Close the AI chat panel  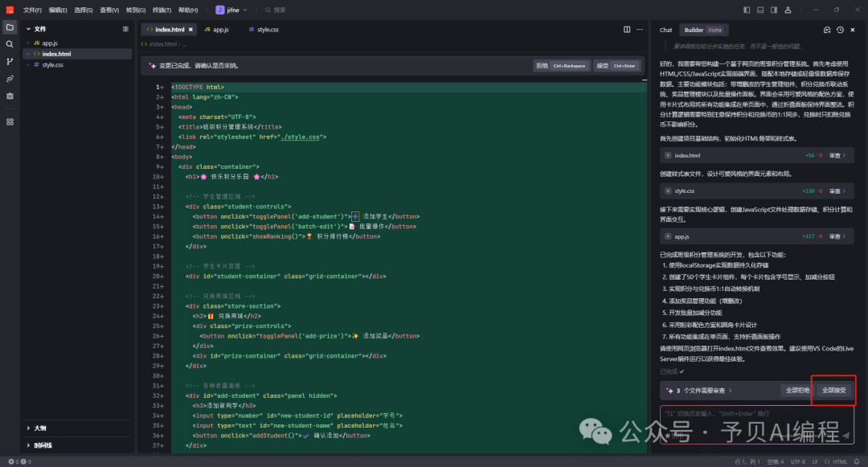coord(853,30)
